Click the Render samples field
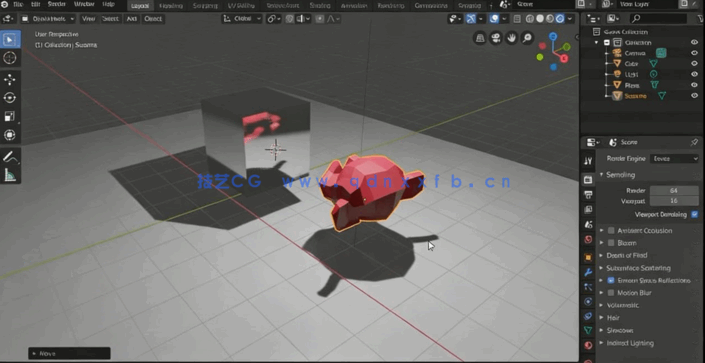The image size is (705, 363). [674, 190]
